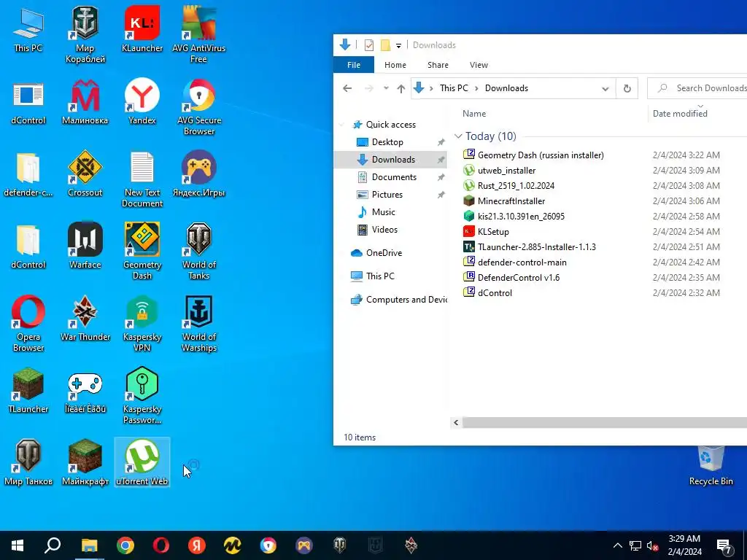Viewport: 747px width, 560px height.
Task: Select the Мир Кораблей desktop icon
Action: click(85, 36)
